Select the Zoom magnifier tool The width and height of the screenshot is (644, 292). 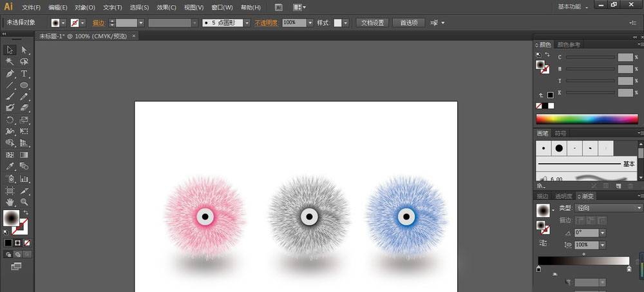click(24, 202)
